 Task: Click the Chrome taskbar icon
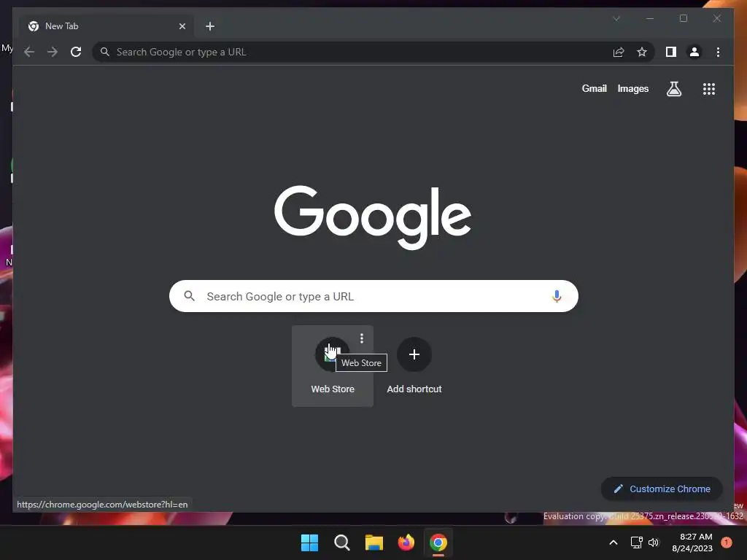tap(438, 542)
